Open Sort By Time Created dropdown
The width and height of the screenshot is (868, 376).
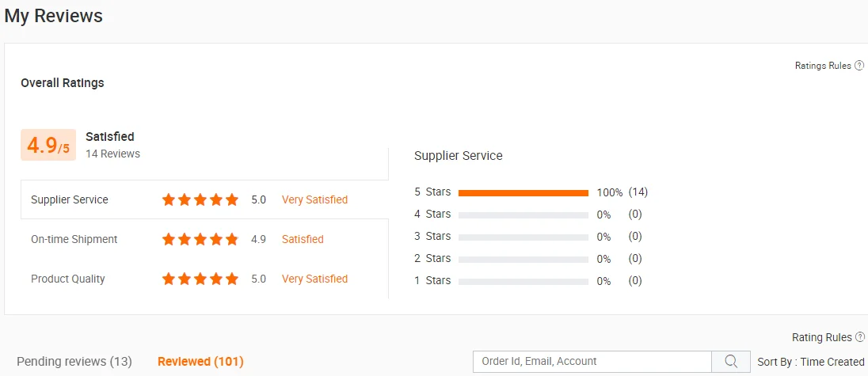(810, 362)
